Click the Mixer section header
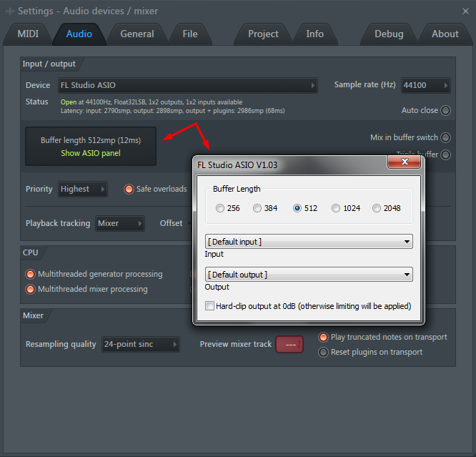This screenshot has height=457, width=476. coord(33,315)
